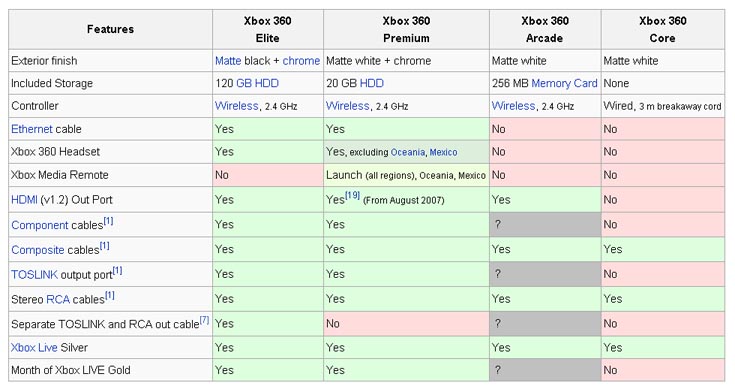Open the GB HDD link for 120 GB
Viewport: 735px width, 392px height.
257,83
